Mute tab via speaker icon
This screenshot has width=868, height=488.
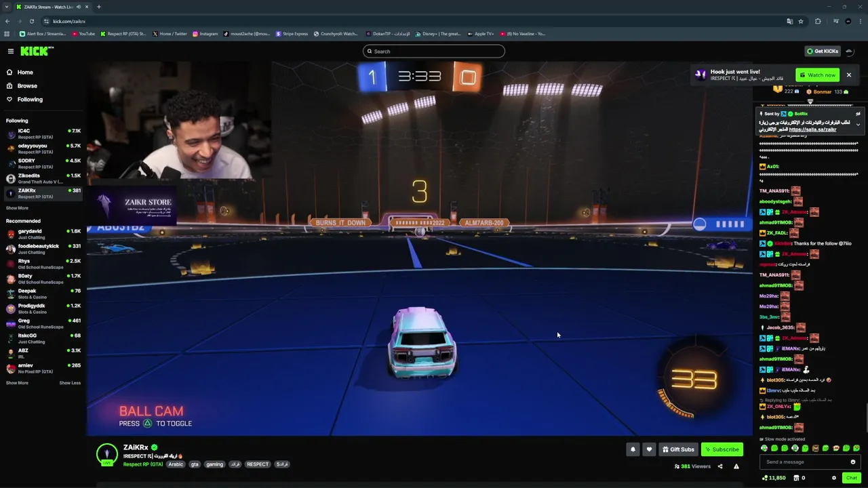[x=79, y=7]
